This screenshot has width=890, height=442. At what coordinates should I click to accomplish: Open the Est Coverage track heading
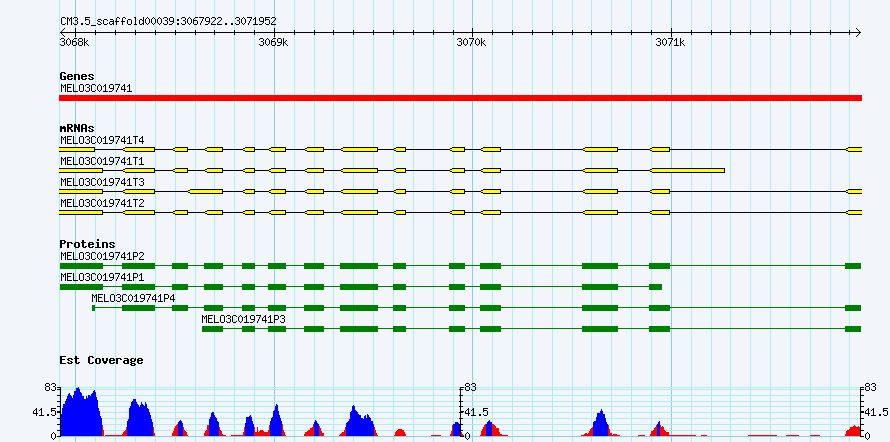point(101,360)
